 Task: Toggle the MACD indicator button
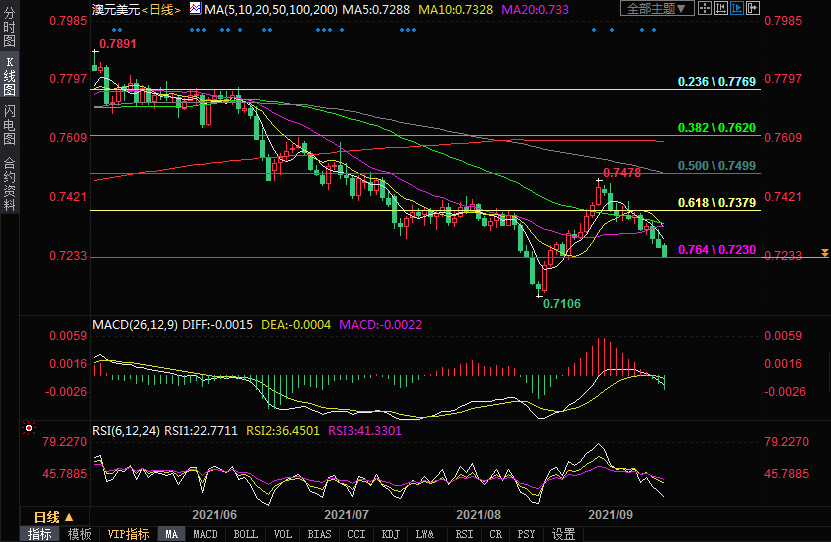pyautogui.click(x=205, y=534)
